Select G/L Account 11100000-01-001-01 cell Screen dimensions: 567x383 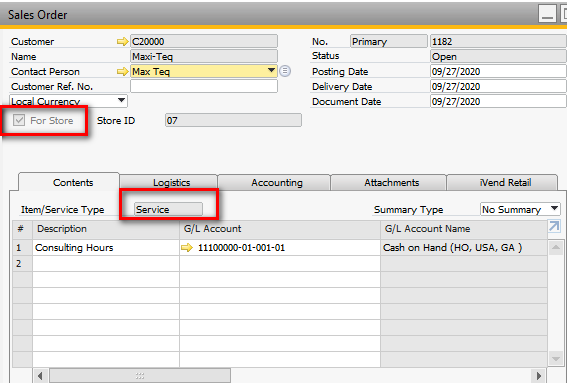click(x=280, y=248)
